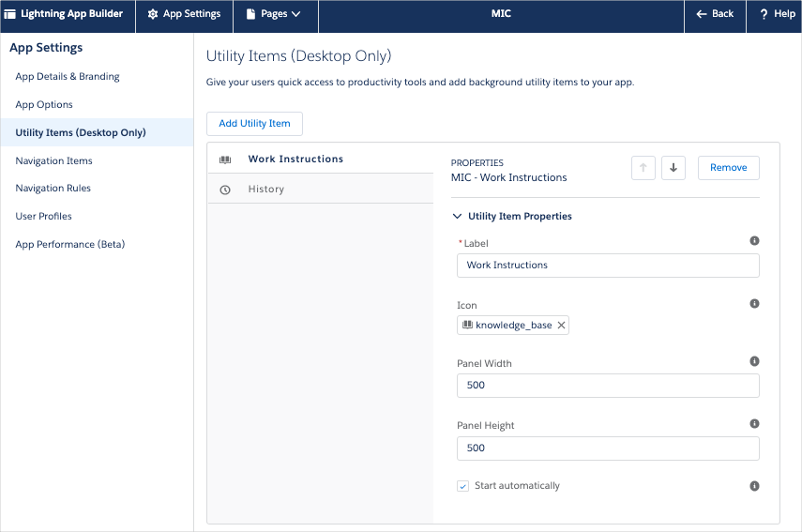Viewport: 802px width, 532px height.
Task: Click the info icon for Panel Width
Action: click(754, 361)
